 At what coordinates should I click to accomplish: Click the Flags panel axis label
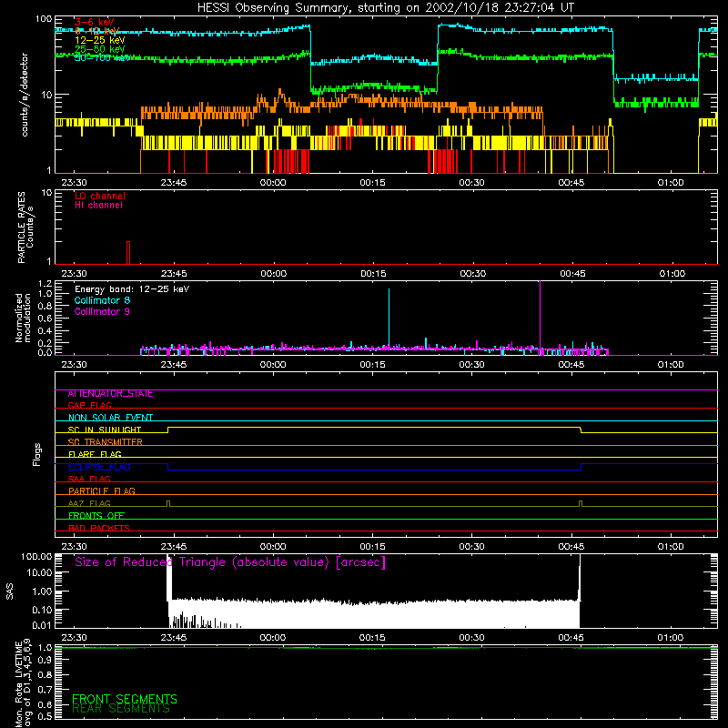pyautogui.click(x=37, y=454)
